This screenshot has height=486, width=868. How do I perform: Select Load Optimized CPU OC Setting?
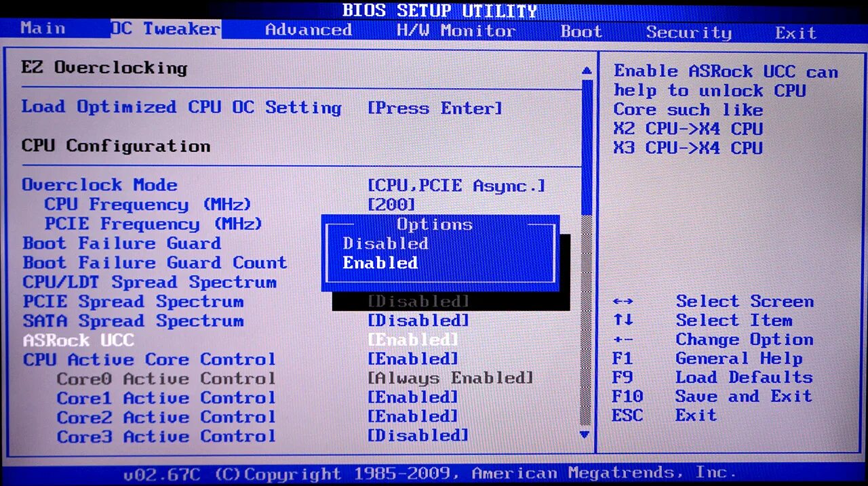(181, 107)
